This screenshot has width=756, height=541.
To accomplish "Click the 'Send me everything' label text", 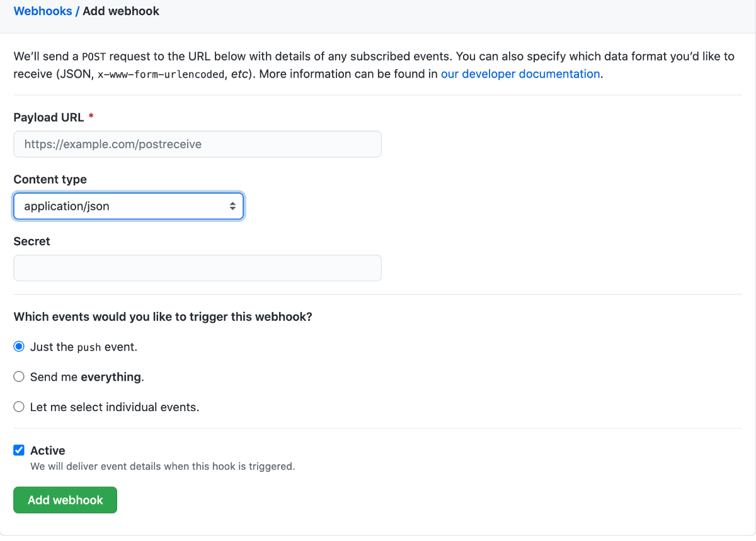I will 87,376.
